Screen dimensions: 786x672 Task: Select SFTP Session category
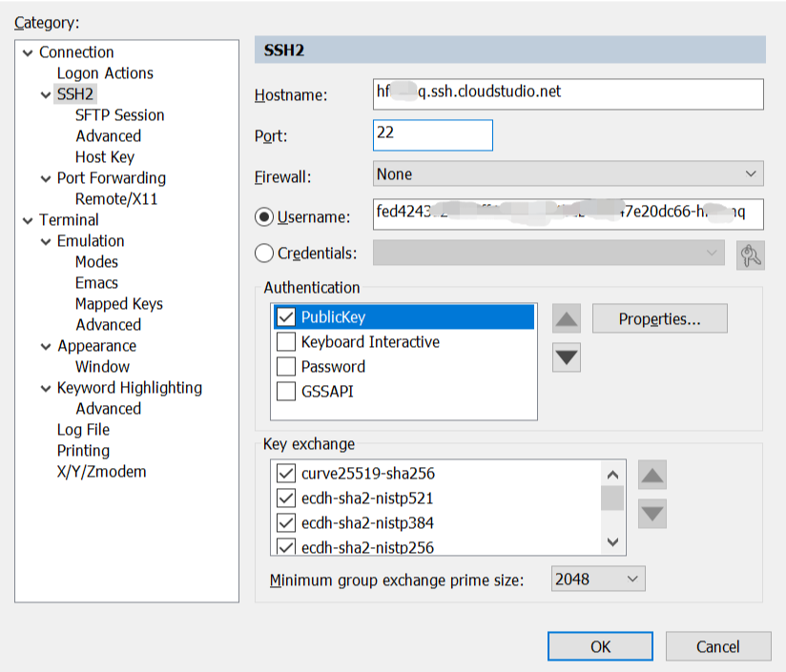[x=120, y=115]
